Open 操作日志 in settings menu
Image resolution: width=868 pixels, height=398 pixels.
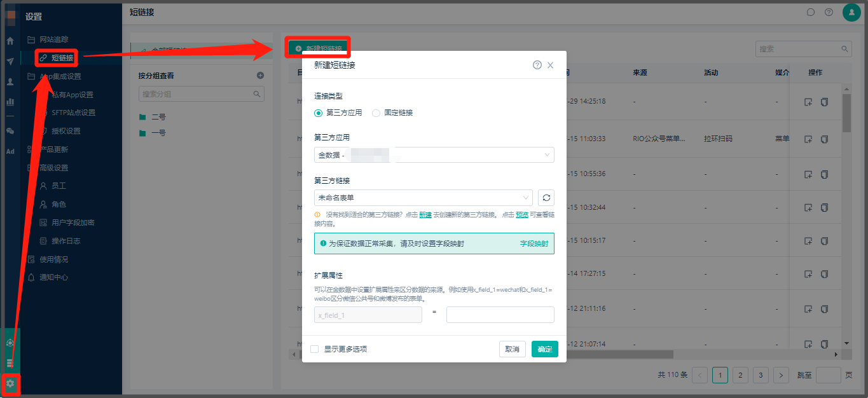tap(65, 241)
